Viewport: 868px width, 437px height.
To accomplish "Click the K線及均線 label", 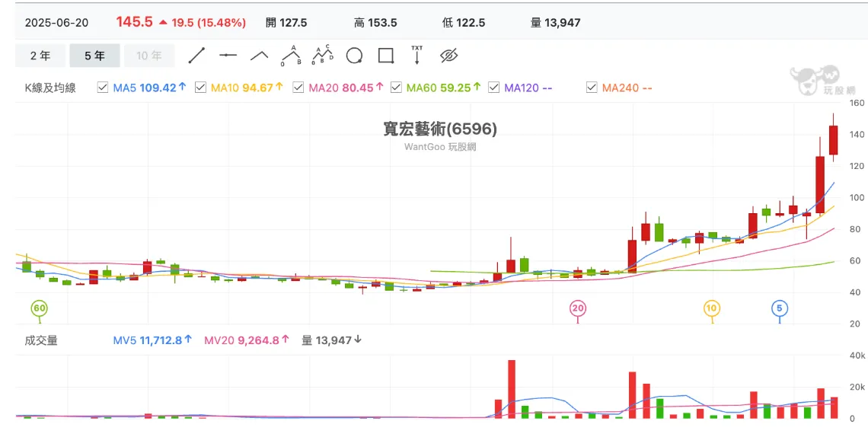I will pos(50,88).
